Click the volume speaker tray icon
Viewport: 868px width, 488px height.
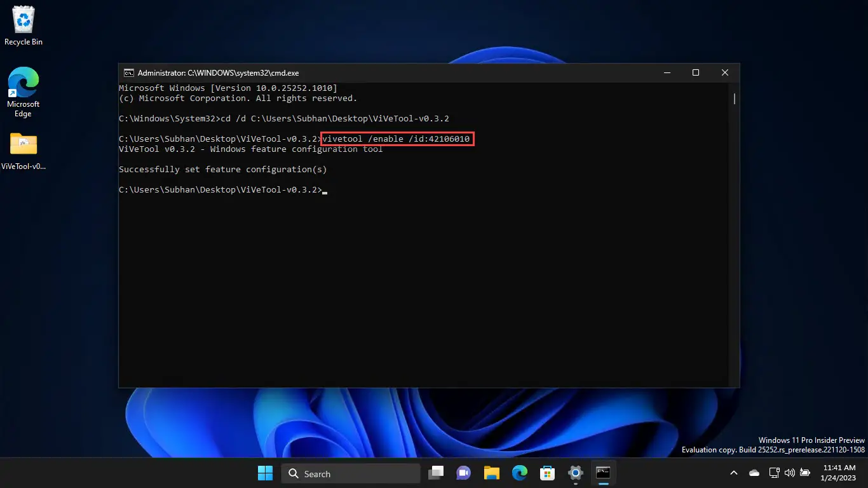click(790, 473)
